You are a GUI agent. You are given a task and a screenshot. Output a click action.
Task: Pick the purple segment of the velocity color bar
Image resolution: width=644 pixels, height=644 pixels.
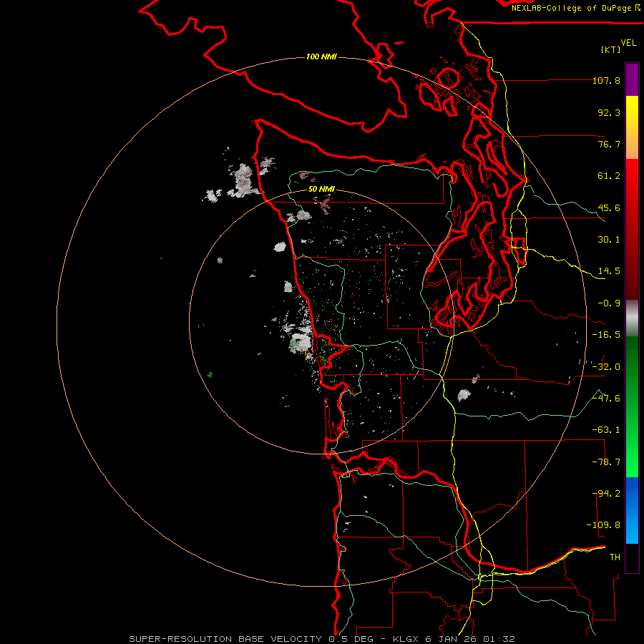coord(632,79)
